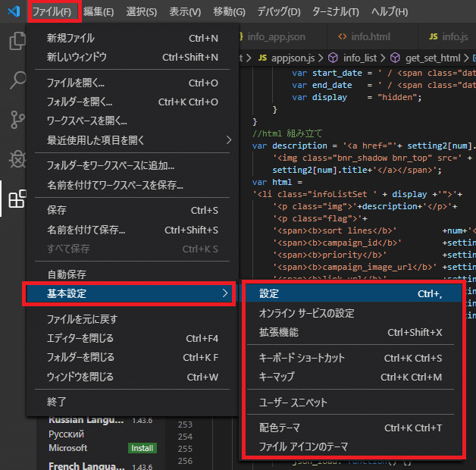
Task: Open the ターミナル(T) menu
Action: 336,12
